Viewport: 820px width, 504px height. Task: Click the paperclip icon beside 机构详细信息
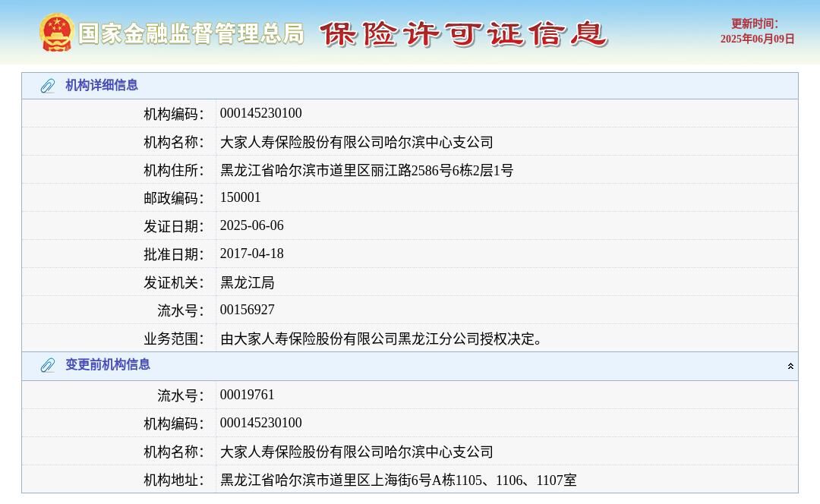(x=48, y=86)
